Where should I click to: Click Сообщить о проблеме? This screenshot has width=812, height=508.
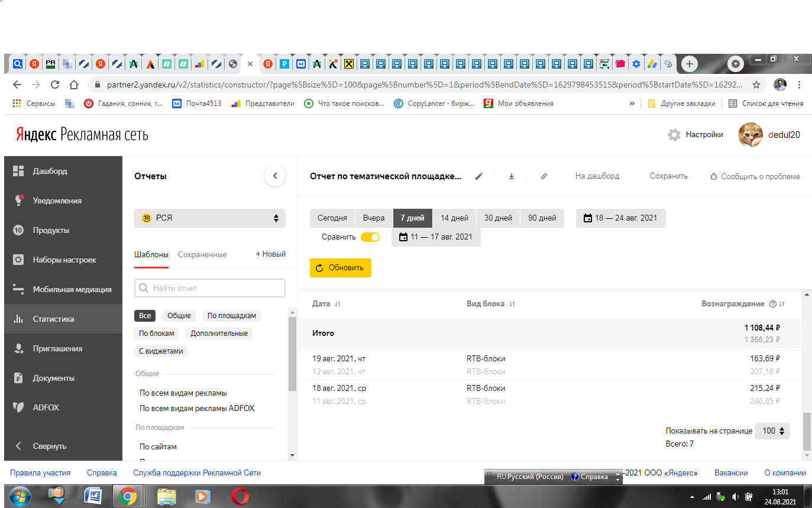[x=755, y=176]
